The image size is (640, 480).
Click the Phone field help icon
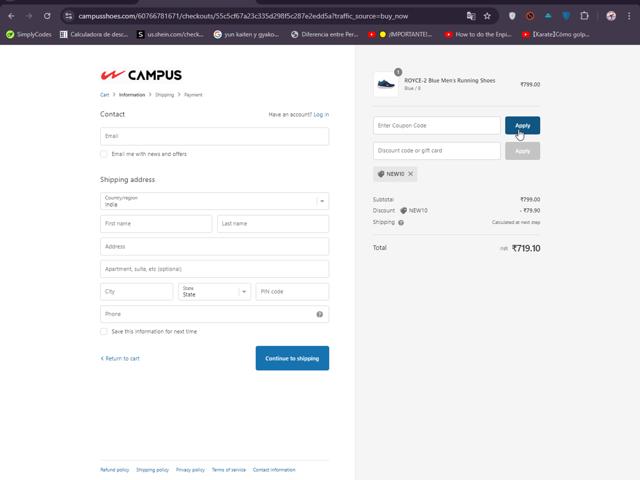pyautogui.click(x=320, y=314)
